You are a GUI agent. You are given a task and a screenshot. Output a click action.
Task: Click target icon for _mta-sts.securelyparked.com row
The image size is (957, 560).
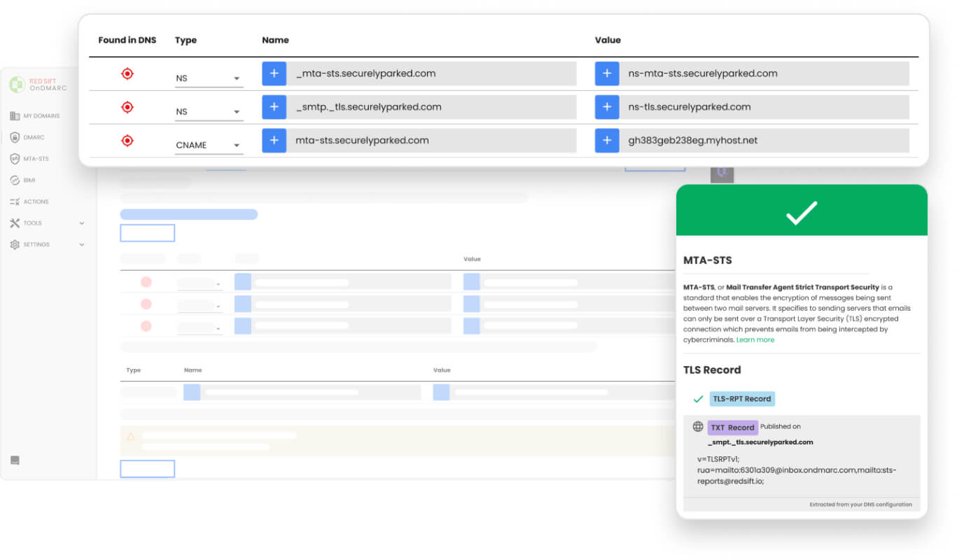(127, 73)
